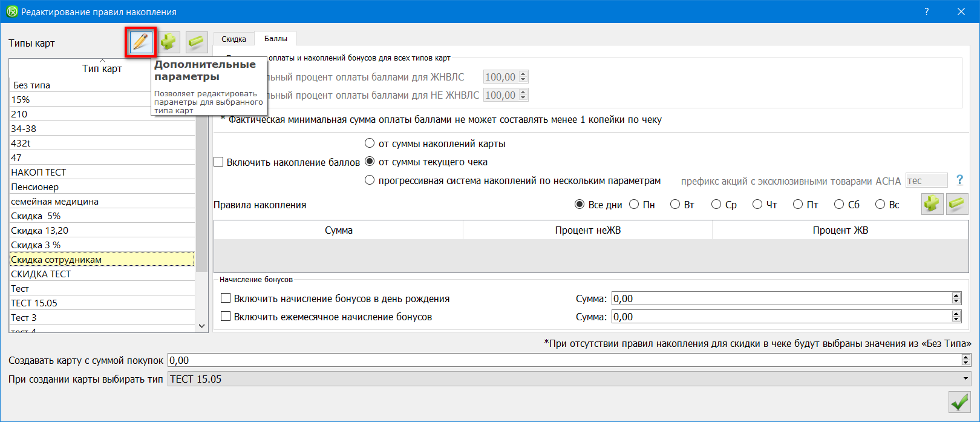The width and height of the screenshot is (980, 422).
Task: Add a new card type with green plus
Action: click(x=169, y=42)
